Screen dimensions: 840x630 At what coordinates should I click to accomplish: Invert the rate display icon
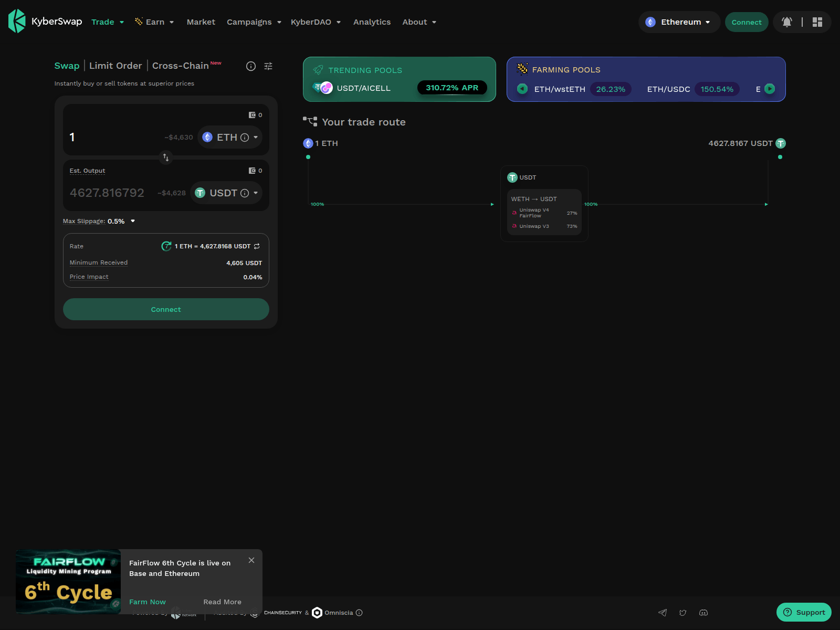tap(257, 246)
